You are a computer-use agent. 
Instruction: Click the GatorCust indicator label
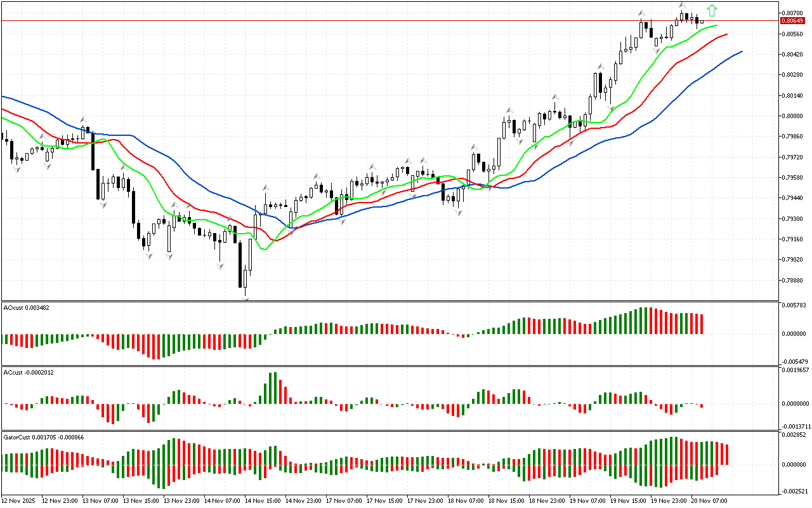tap(44, 437)
